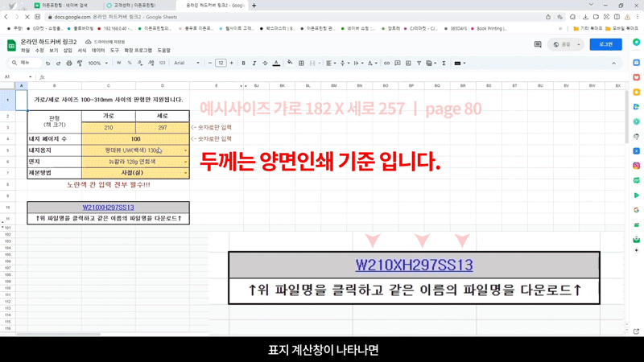Viewport: 644px width, 362px height.
Task: Open the Arial font dropdown
Action: click(x=187, y=64)
